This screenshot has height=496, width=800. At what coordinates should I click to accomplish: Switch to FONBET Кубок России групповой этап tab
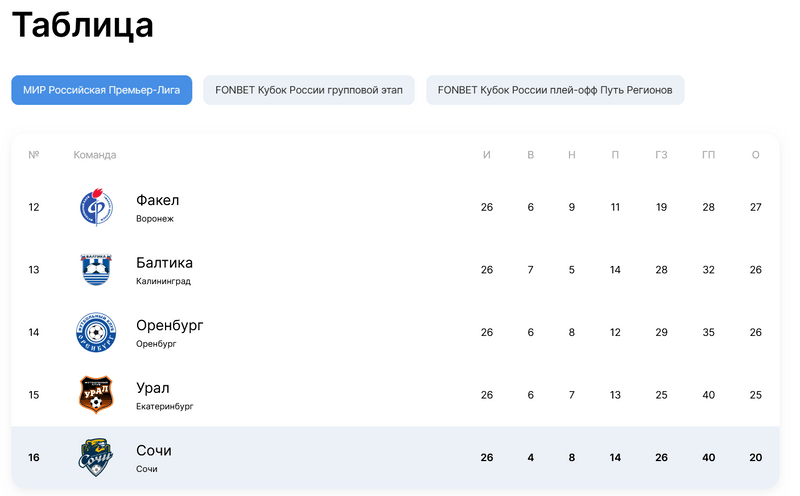(x=309, y=90)
